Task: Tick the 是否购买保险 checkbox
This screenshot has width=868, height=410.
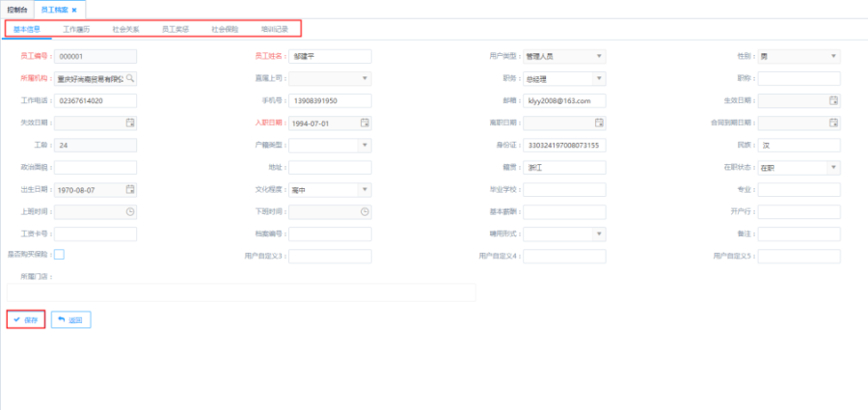Action: click(x=60, y=255)
